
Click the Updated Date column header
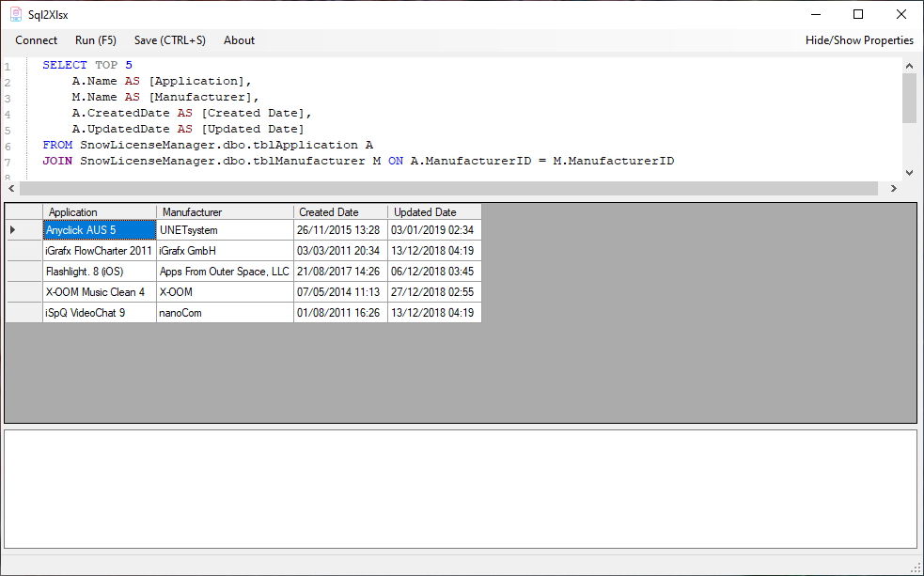[x=434, y=212]
